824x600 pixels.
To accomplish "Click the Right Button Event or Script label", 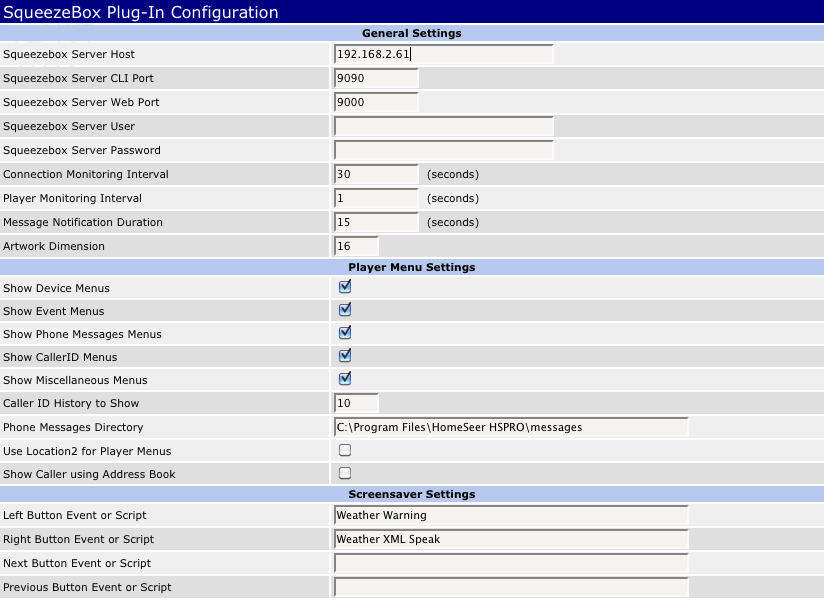I will coord(78,540).
